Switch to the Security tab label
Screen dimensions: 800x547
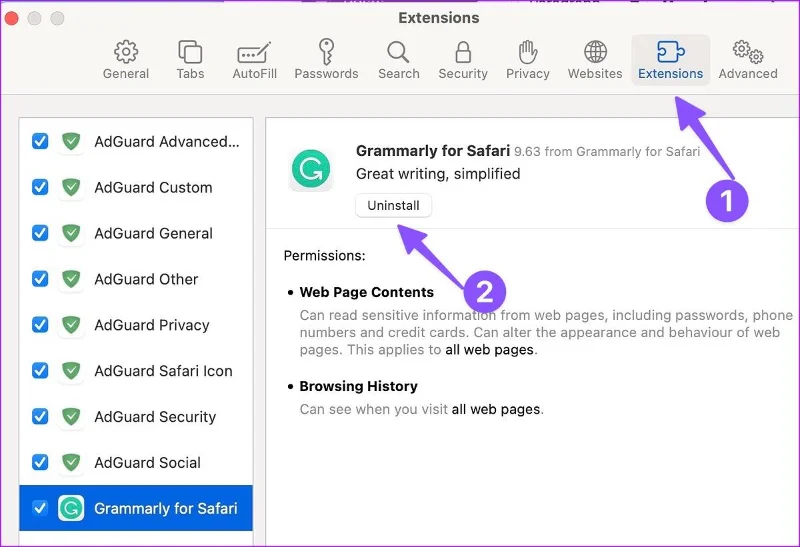click(463, 73)
